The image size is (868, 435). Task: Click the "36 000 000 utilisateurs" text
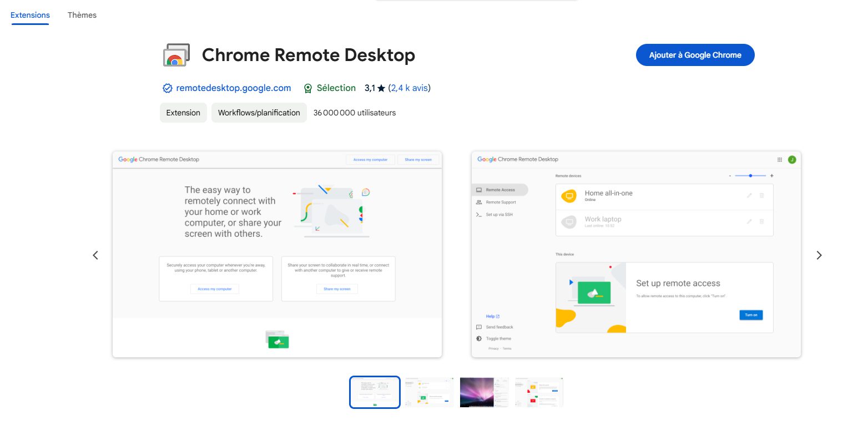[x=355, y=113]
